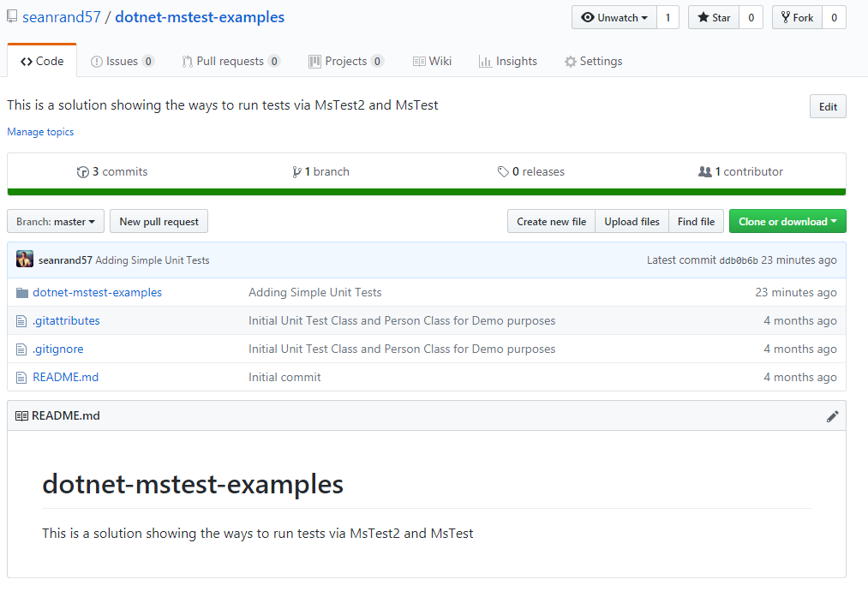Screen dimensions: 868x591
Task: Click the branch icon beside 1 branch
Action: pos(296,172)
